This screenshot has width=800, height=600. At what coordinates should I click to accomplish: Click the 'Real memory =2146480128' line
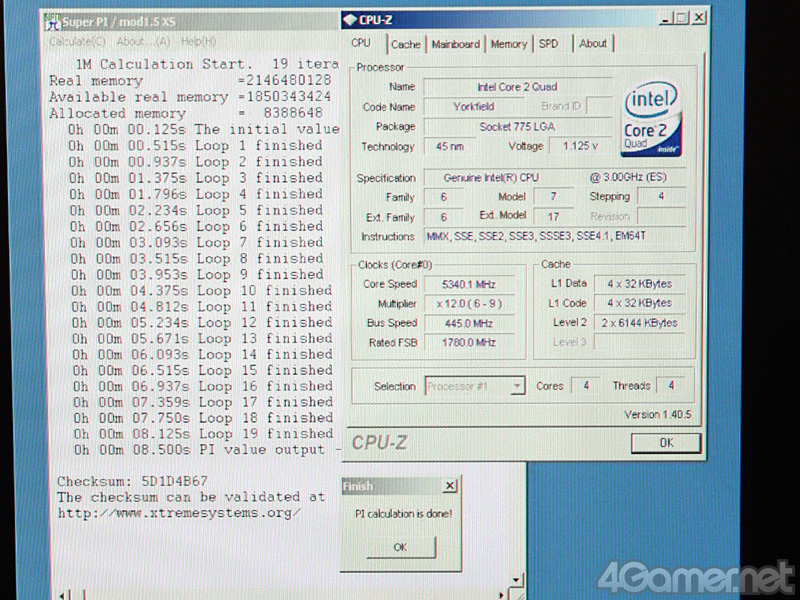(190, 81)
